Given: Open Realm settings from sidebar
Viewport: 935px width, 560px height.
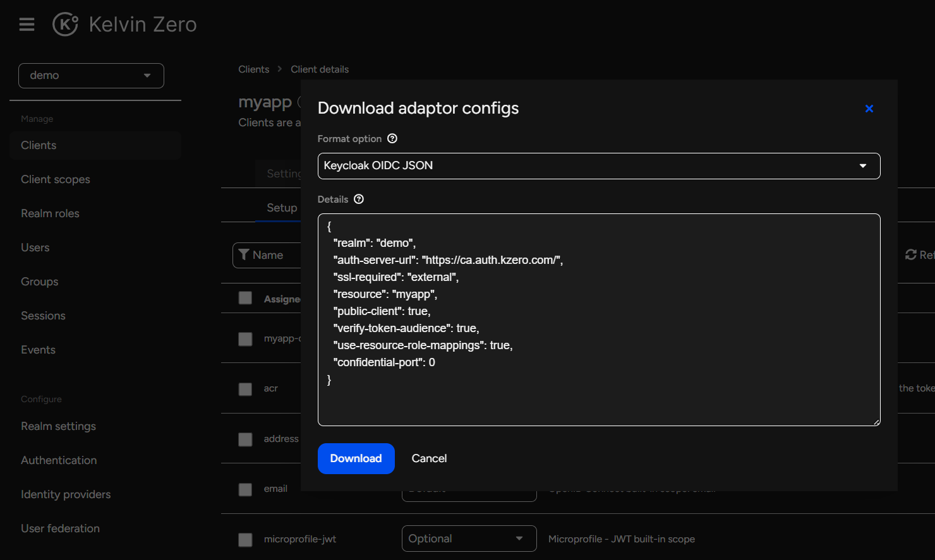Looking at the screenshot, I should point(58,426).
